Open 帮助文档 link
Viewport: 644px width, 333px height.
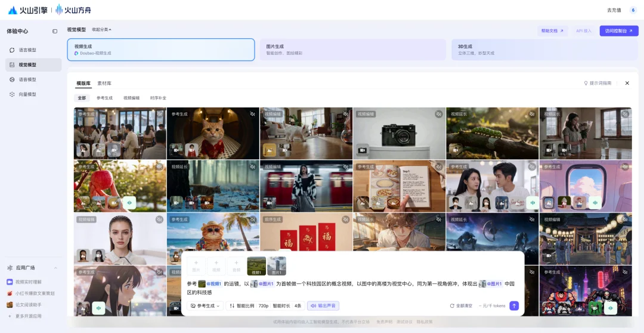pos(552,31)
